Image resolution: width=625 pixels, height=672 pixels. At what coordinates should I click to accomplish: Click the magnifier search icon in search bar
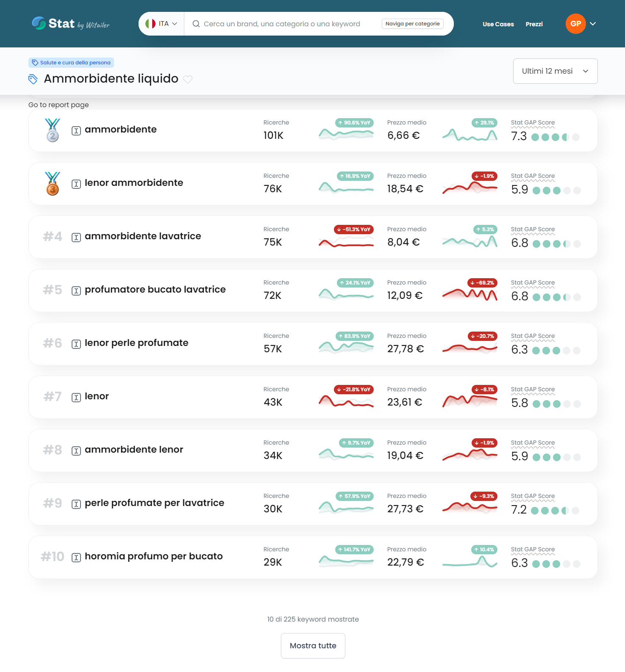[x=196, y=24]
